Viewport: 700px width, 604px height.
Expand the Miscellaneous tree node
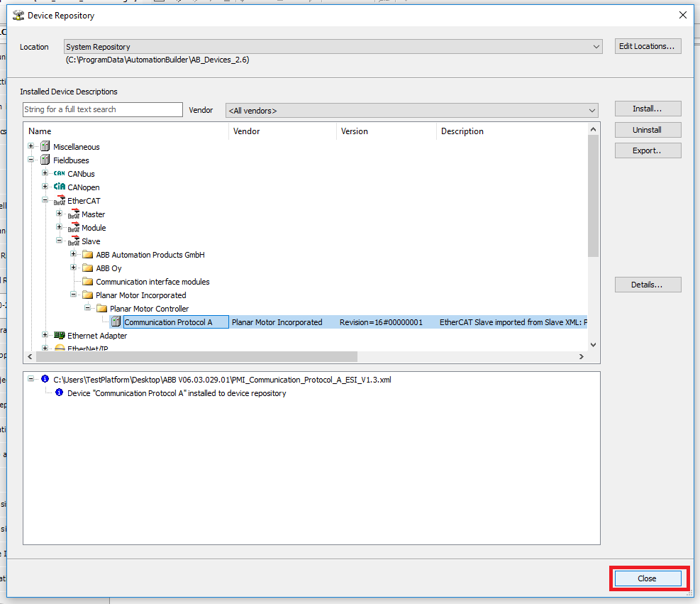[31, 147]
